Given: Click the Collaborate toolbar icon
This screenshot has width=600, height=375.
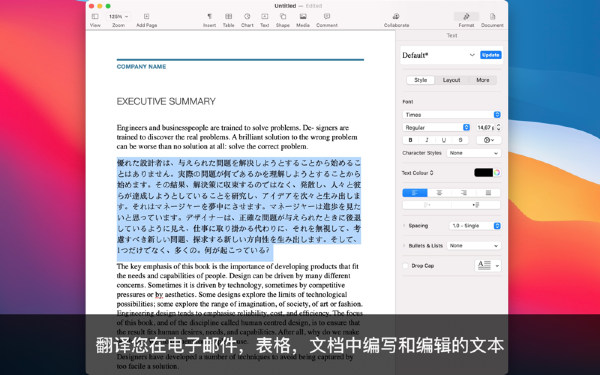Looking at the screenshot, I should coord(396,16).
